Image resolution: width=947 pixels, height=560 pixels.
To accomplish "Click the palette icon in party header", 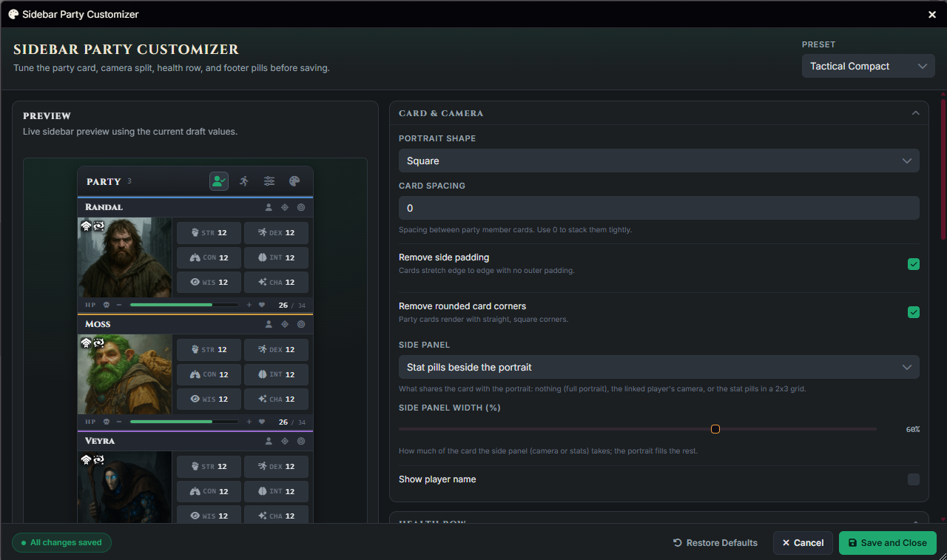I will [x=294, y=181].
